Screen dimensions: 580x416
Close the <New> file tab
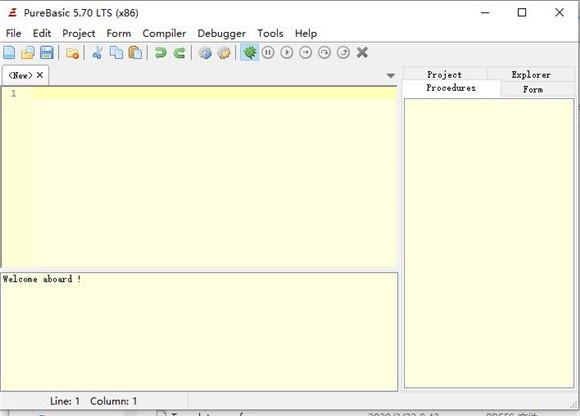pyautogui.click(x=40, y=75)
